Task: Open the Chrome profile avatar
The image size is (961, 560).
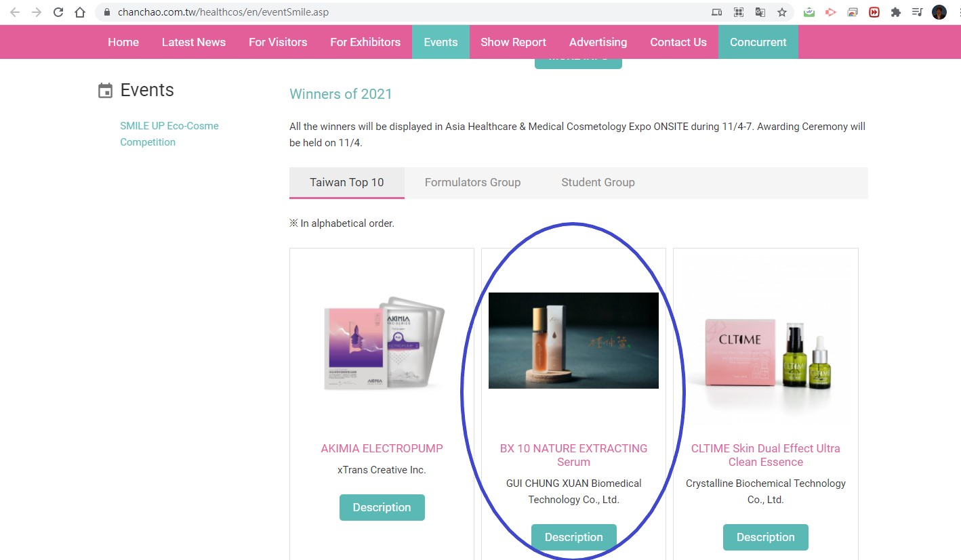Action: 939,12
